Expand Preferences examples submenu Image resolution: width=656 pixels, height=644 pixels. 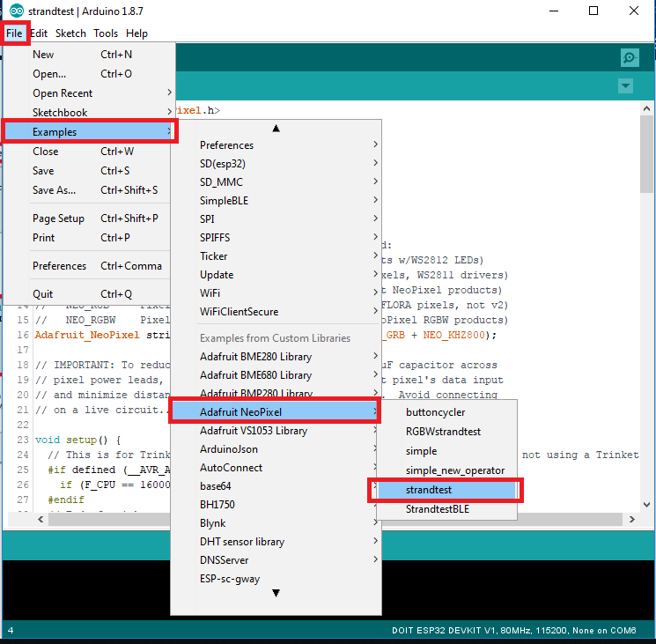276,144
